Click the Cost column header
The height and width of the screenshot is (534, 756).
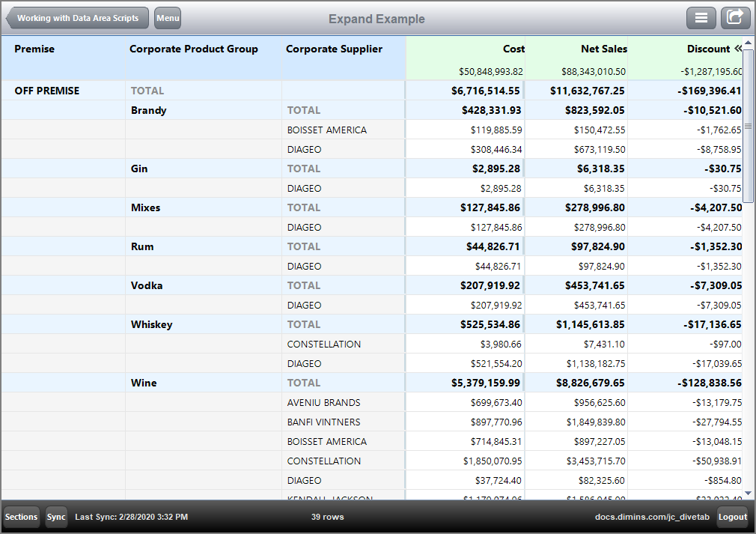pyautogui.click(x=512, y=49)
